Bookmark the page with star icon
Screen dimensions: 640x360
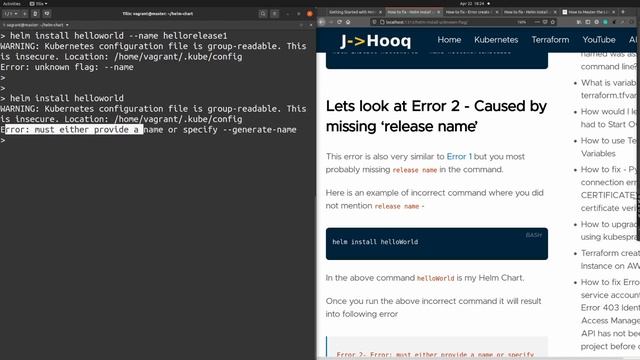[x=553, y=22]
